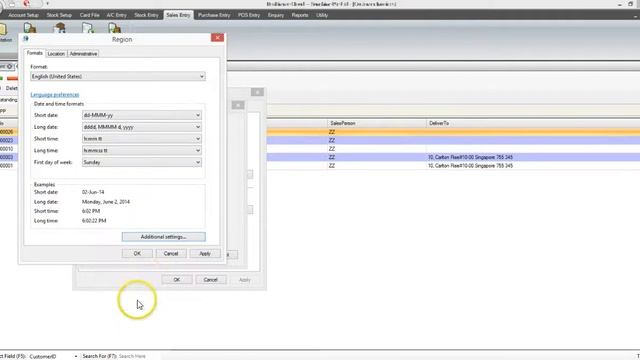Click the example text Monday, June 2, 2014
The width and height of the screenshot is (640, 360).
point(106,202)
